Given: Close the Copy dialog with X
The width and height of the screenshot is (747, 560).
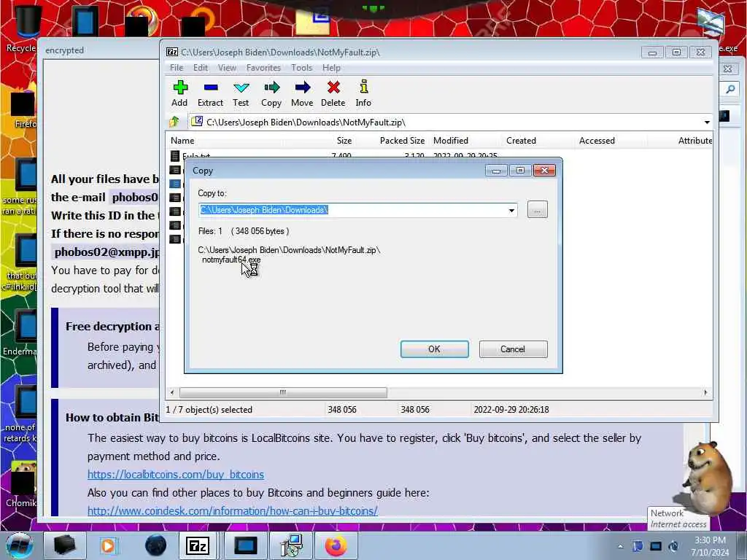Looking at the screenshot, I should [544, 171].
